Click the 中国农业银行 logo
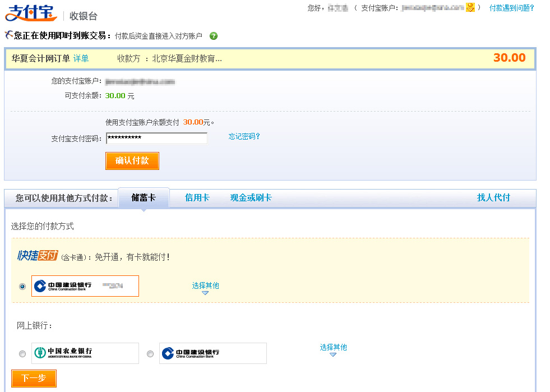Viewport: 550px width, 392px height. tap(63, 352)
